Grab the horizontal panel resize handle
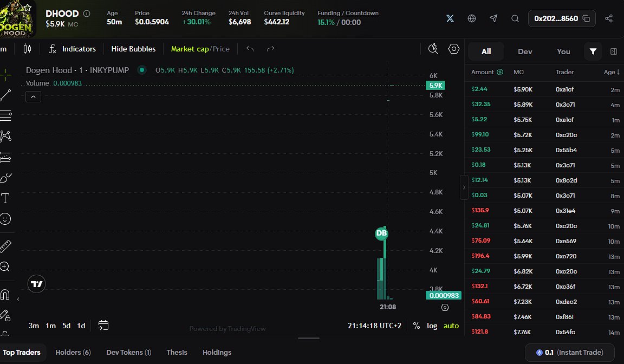624x364 pixels. point(308,338)
